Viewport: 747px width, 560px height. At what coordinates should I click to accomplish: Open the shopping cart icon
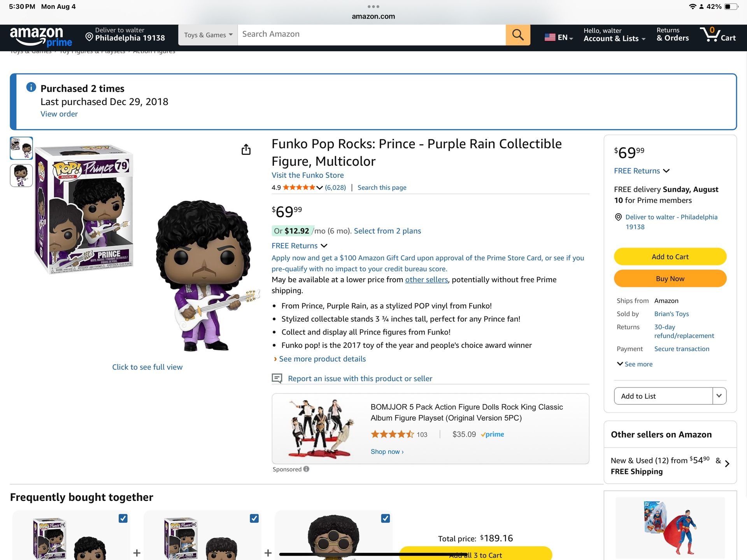pyautogui.click(x=717, y=35)
